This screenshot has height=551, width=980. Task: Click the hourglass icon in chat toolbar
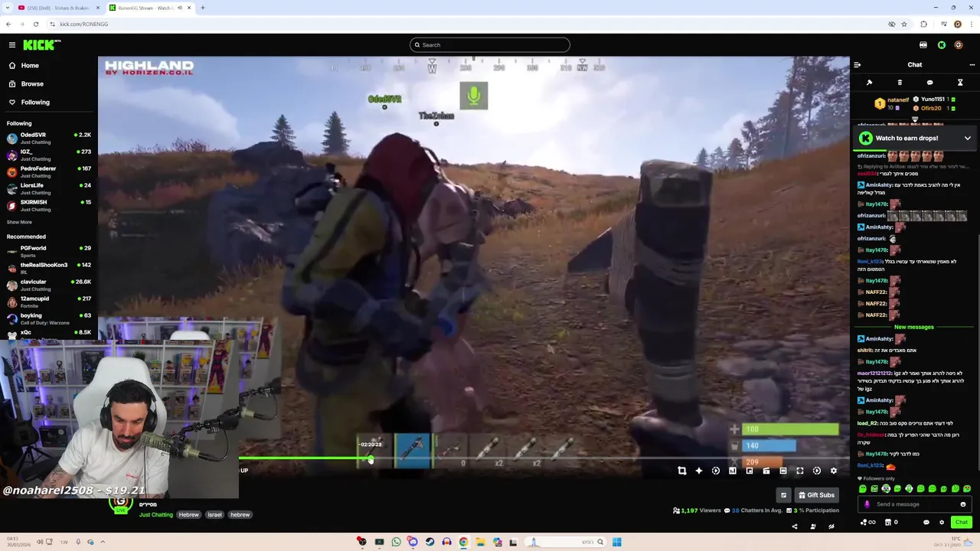(x=960, y=83)
